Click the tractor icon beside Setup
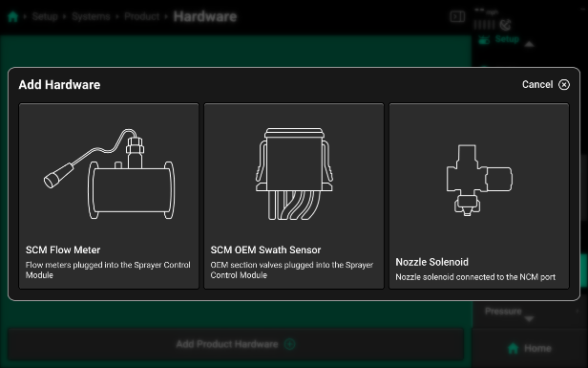 point(484,39)
